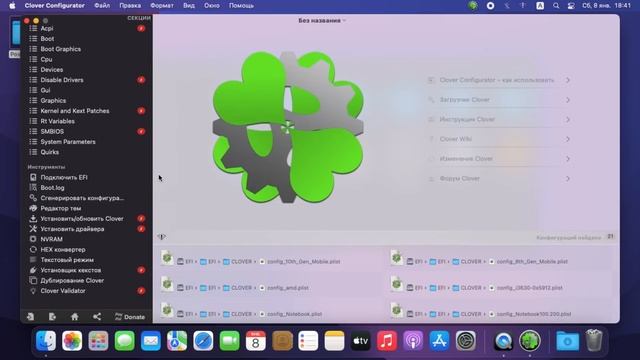Open the Файл menu
Image resolution: width=640 pixels, height=360 pixels.
(x=102, y=6)
